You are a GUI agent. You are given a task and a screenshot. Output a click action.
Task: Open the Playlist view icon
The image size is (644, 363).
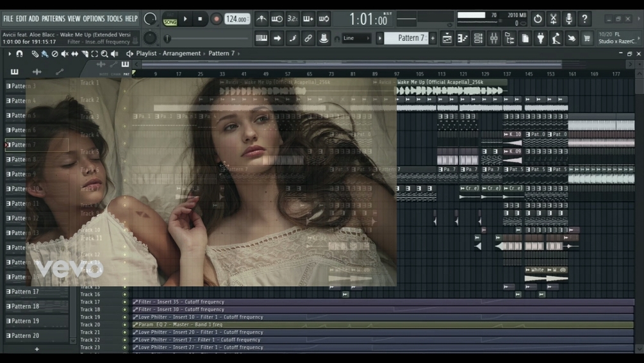pyautogui.click(x=447, y=38)
